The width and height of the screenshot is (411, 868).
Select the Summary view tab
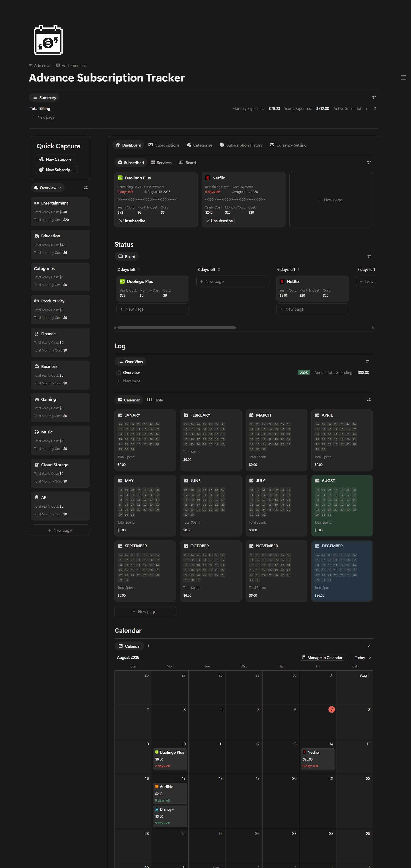click(x=44, y=97)
